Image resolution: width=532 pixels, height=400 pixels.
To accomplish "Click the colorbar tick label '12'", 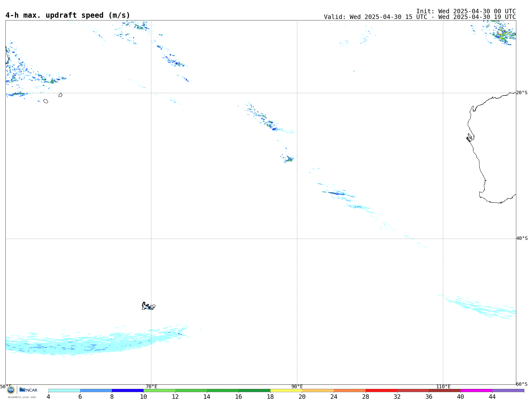I will 175,397.
